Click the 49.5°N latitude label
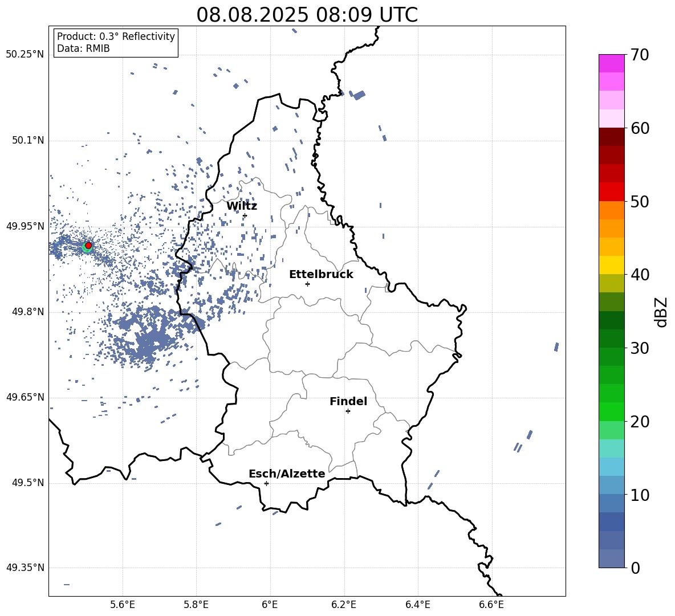This screenshot has height=616, width=675. (28, 483)
